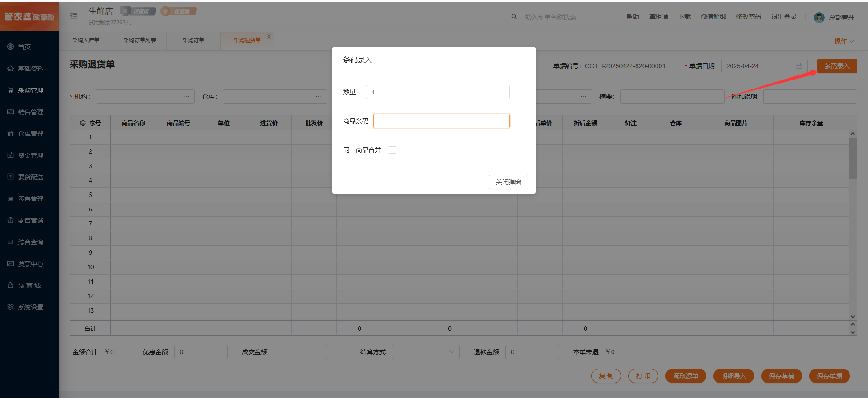
Task: Open the 仓库 selector ellipsis
Action: point(318,97)
